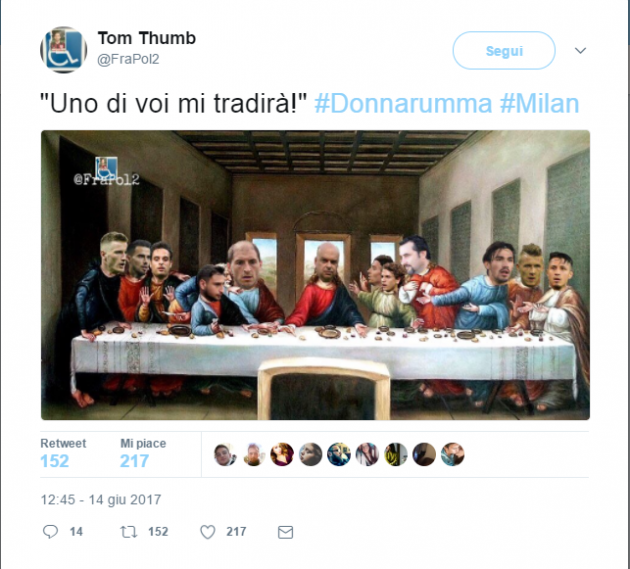
Task: Expand the tweet options chevron
Action: 580,51
